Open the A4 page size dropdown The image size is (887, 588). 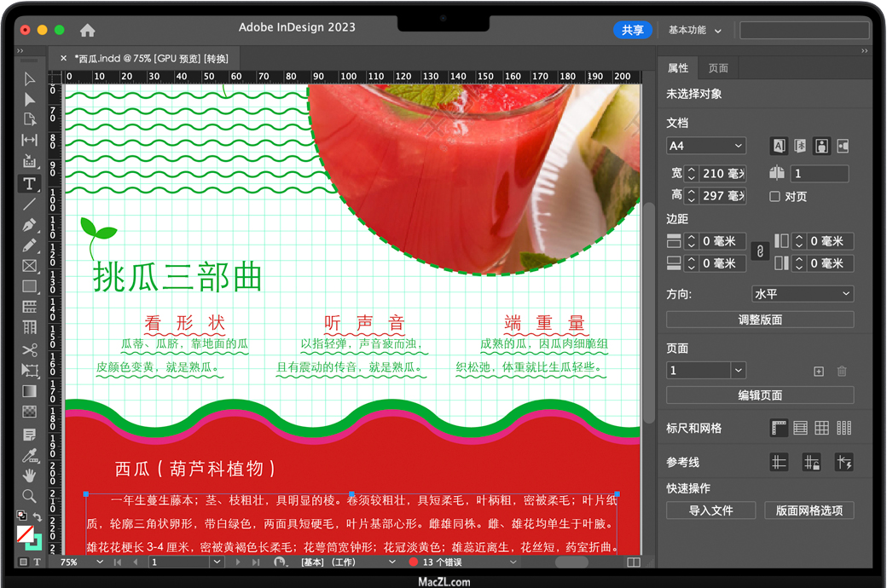pos(706,146)
